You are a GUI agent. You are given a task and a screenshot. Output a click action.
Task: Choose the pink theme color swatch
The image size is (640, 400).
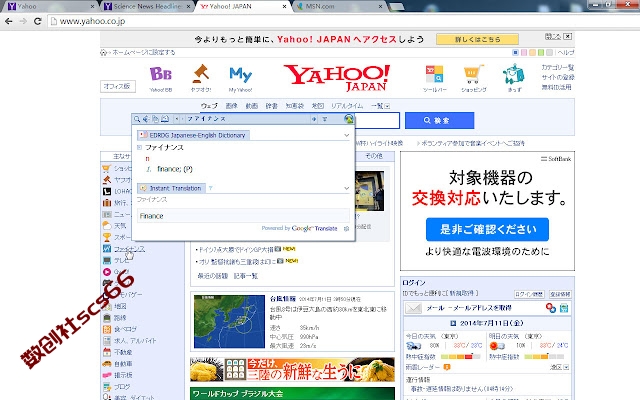coord(524,52)
